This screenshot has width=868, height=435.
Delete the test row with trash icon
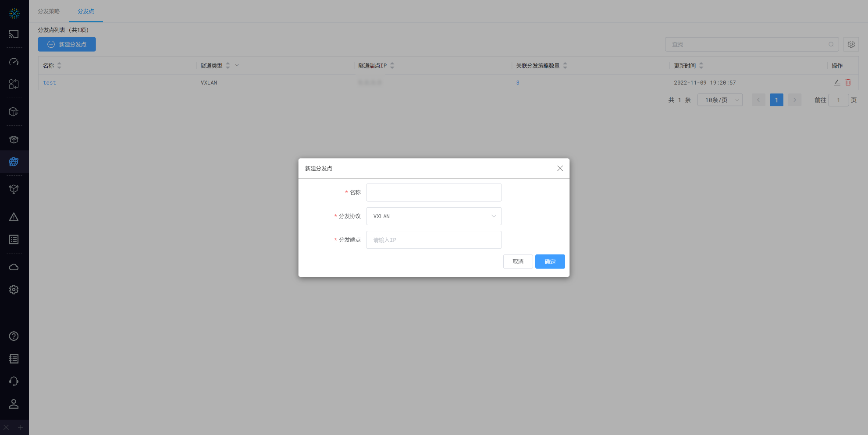click(848, 82)
